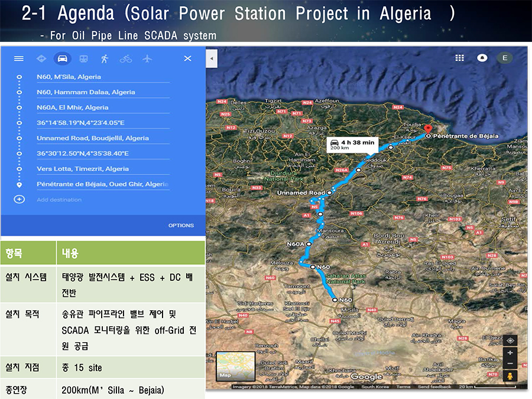532x399 pixels.
Task: Open the hamburger menu in directions panel
Action: pyautogui.click(x=19, y=59)
